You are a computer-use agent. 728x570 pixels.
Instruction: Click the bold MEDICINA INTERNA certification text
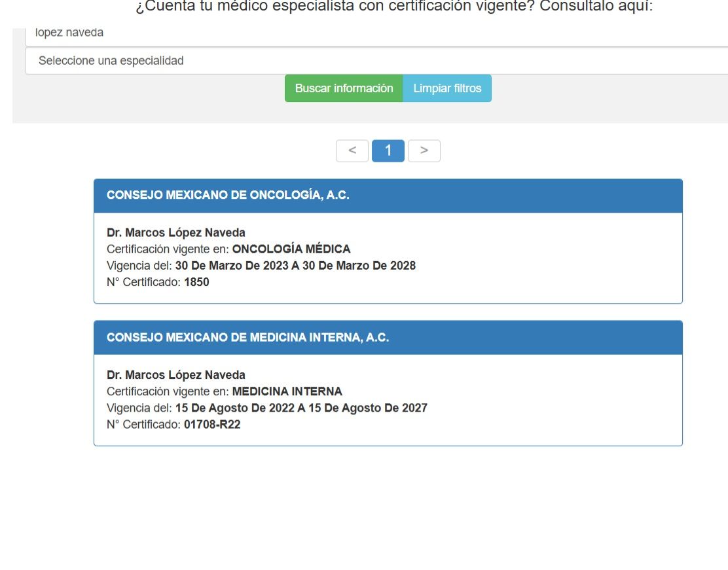pyautogui.click(x=287, y=391)
